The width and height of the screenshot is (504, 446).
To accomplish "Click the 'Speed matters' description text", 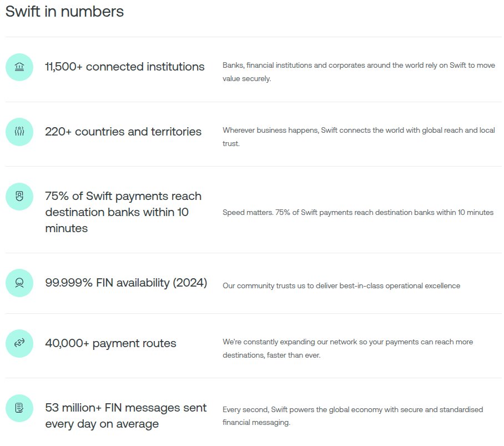I will point(357,212).
